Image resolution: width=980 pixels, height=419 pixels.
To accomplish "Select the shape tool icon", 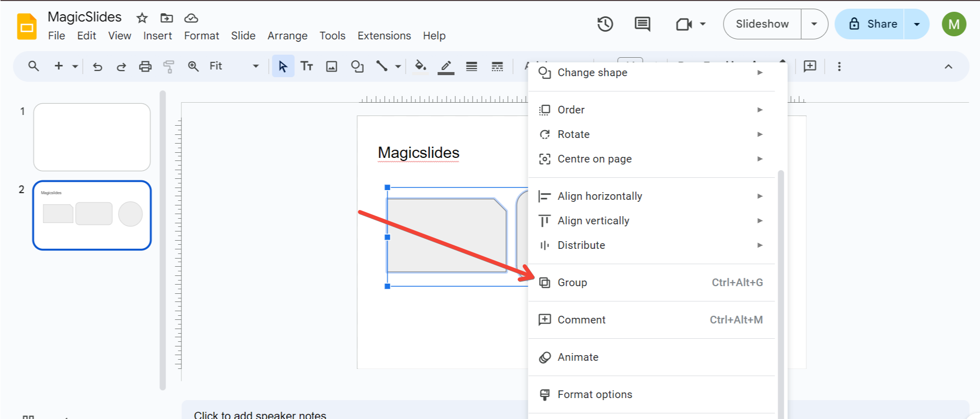I will (x=357, y=66).
